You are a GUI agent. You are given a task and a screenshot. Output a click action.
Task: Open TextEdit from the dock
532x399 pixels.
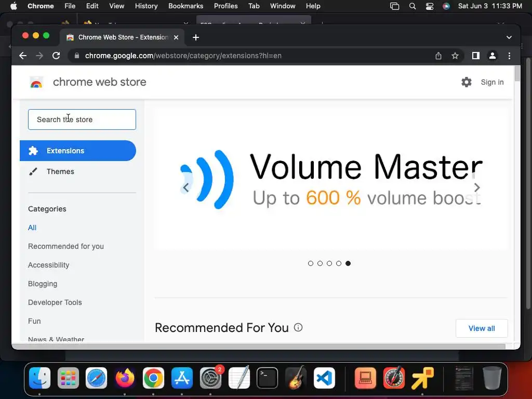click(x=239, y=378)
